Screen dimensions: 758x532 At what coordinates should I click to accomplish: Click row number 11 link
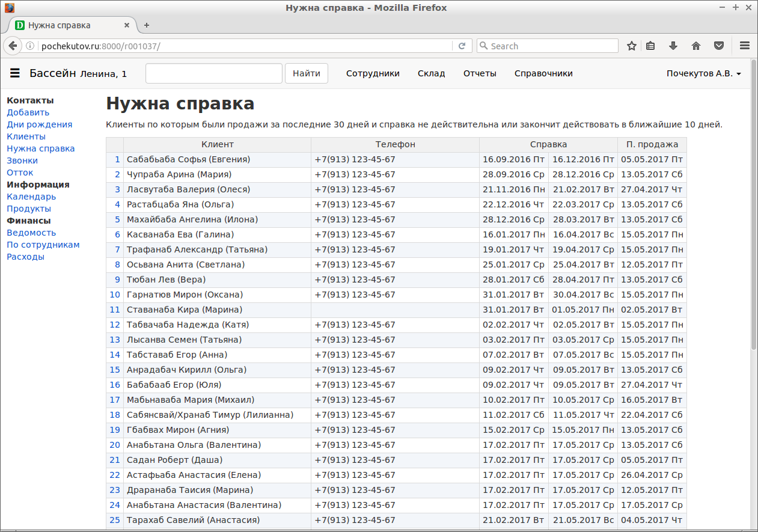tap(115, 310)
